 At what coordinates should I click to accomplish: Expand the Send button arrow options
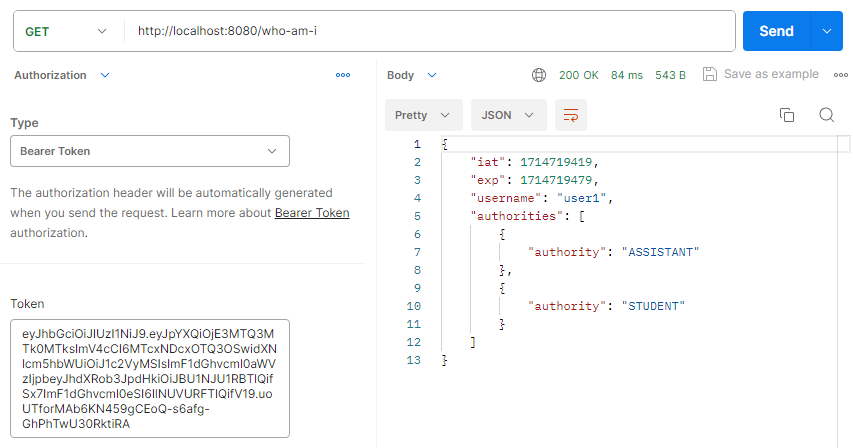pyautogui.click(x=827, y=31)
